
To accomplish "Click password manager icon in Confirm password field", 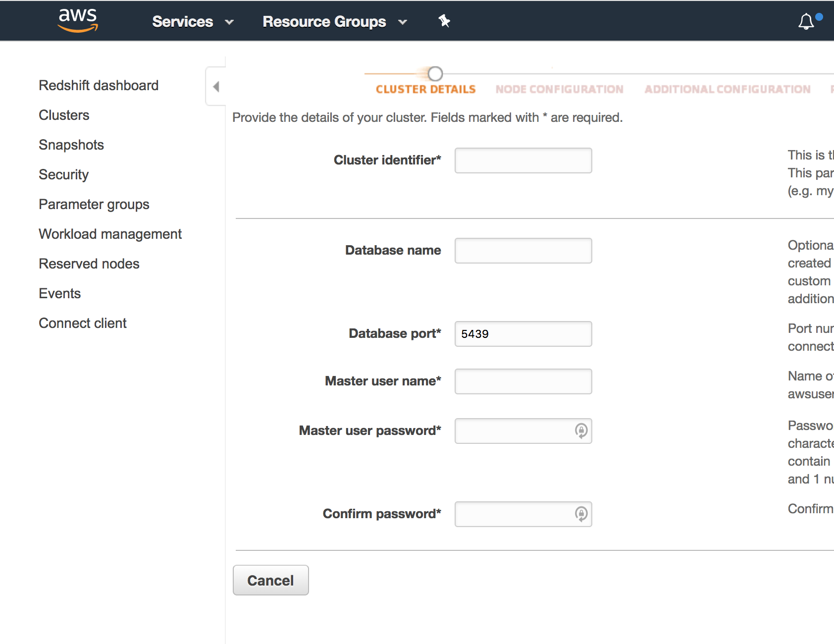I will 581,514.
